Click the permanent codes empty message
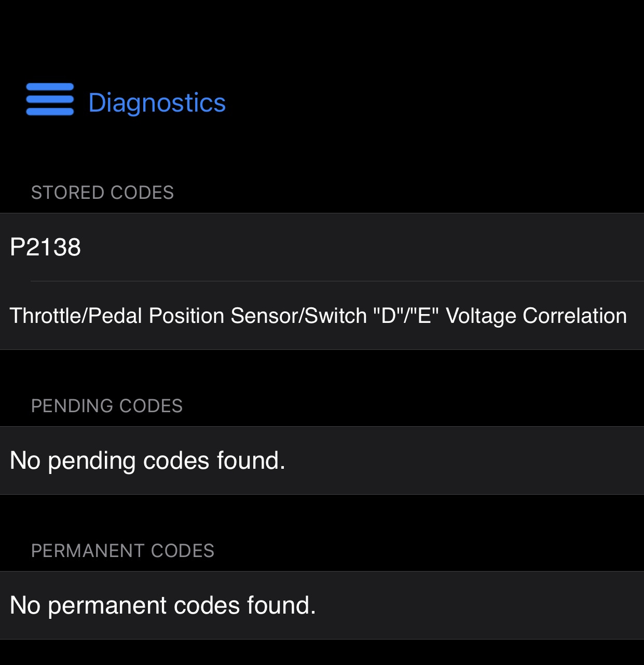Viewport: 644px width, 665px height. [163, 605]
